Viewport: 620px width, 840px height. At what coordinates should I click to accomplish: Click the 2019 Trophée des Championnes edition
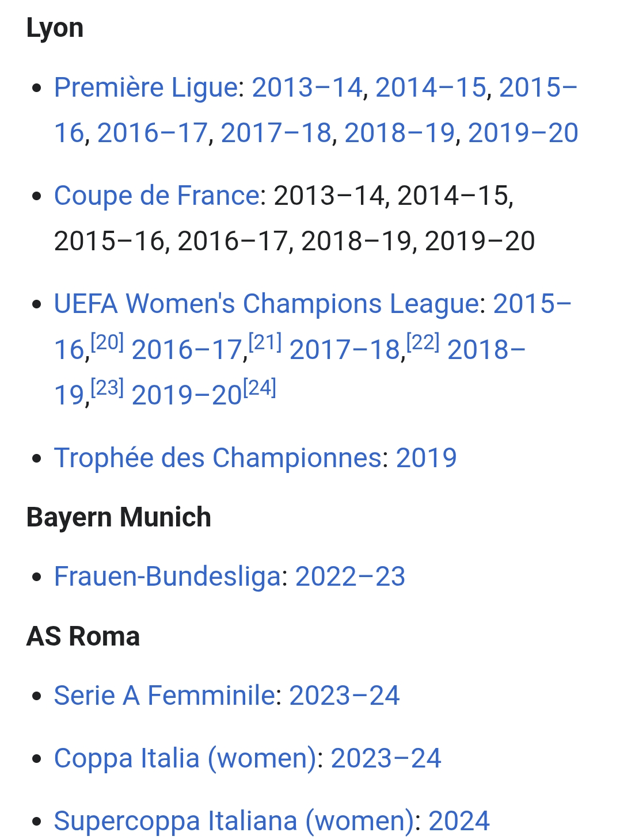(x=426, y=459)
